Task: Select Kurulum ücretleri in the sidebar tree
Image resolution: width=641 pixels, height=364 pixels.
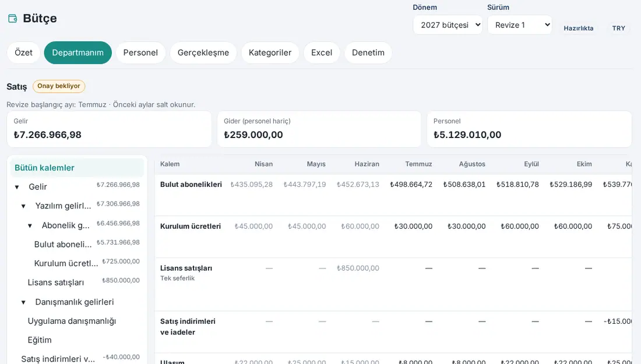Action: point(66,263)
